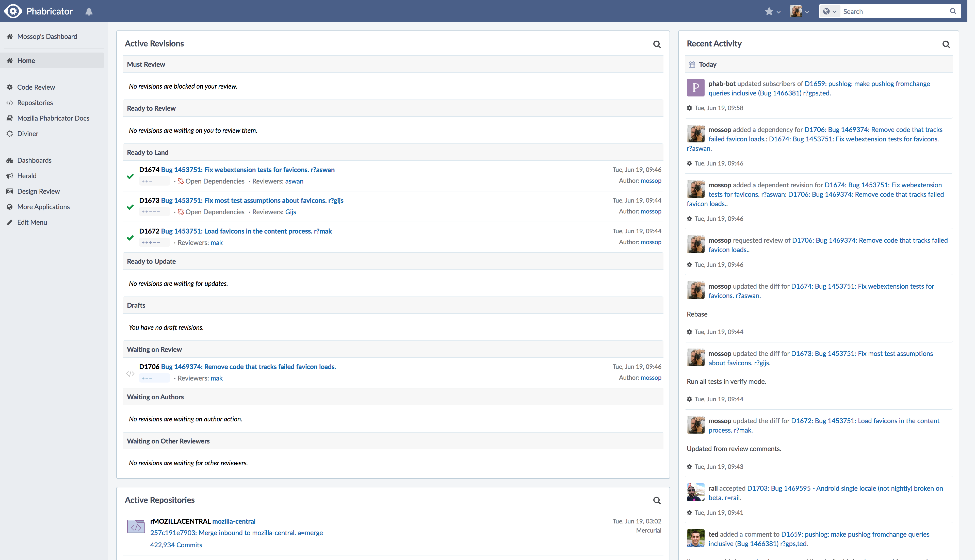Click the D1706 diff size indicator

point(154,378)
